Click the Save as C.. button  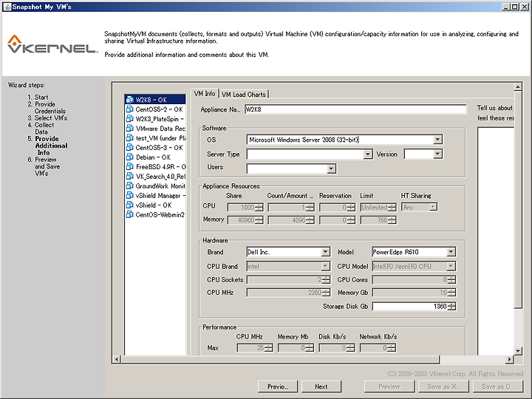coord(498,386)
